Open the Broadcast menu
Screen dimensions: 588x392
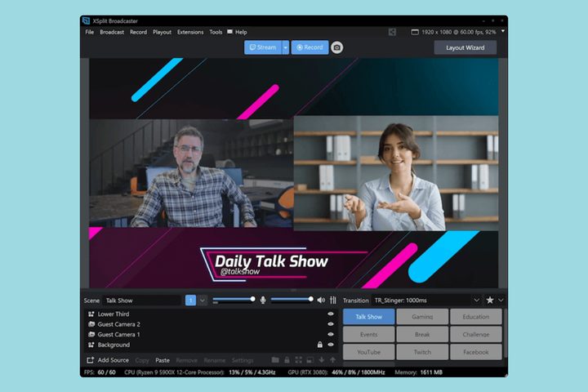point(112,32)
